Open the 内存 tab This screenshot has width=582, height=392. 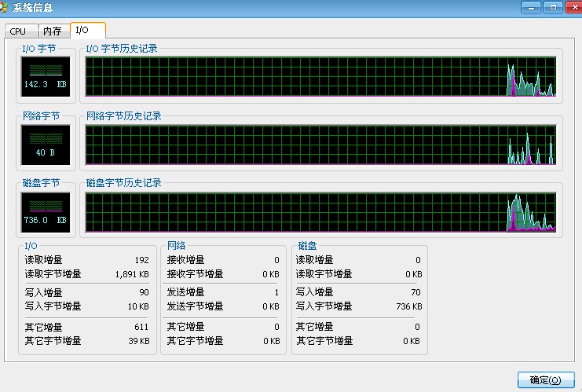pos(54,31)
